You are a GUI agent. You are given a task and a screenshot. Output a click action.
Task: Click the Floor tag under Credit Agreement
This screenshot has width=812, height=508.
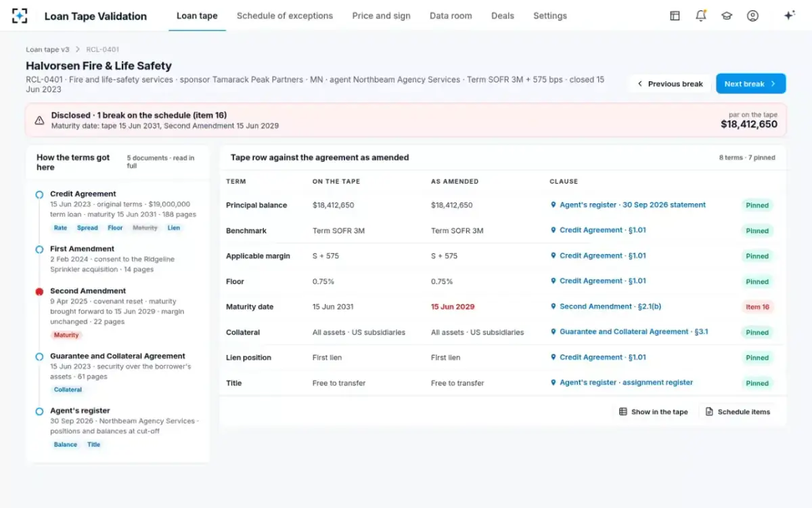(115, 228)
